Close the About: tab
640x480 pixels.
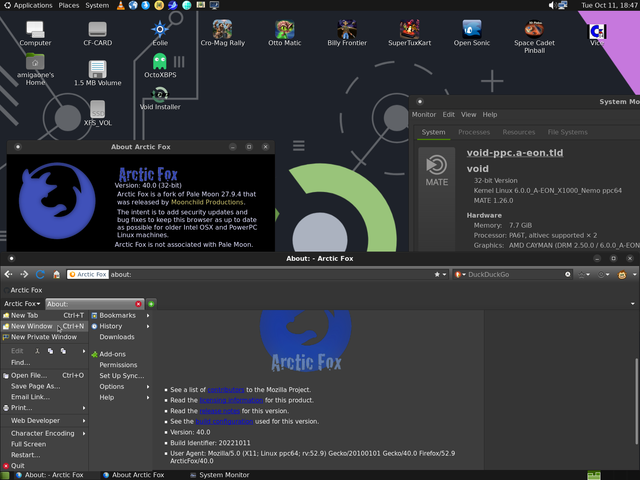(138, 304)
